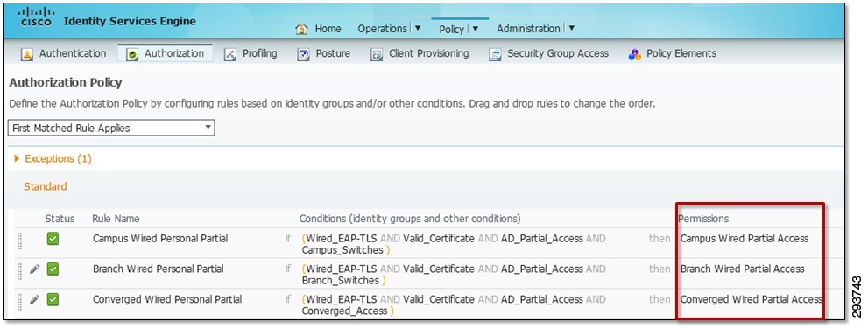Screen dimensions: 868x328
Task: Click Converged Wired Partial Access permission
Action: [752, 299]
